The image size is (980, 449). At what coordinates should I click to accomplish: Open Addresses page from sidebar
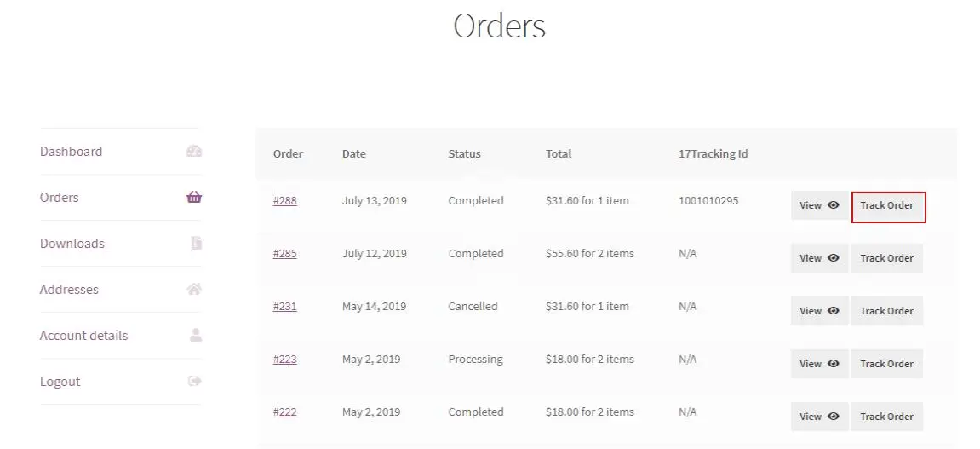pos(69,290)
